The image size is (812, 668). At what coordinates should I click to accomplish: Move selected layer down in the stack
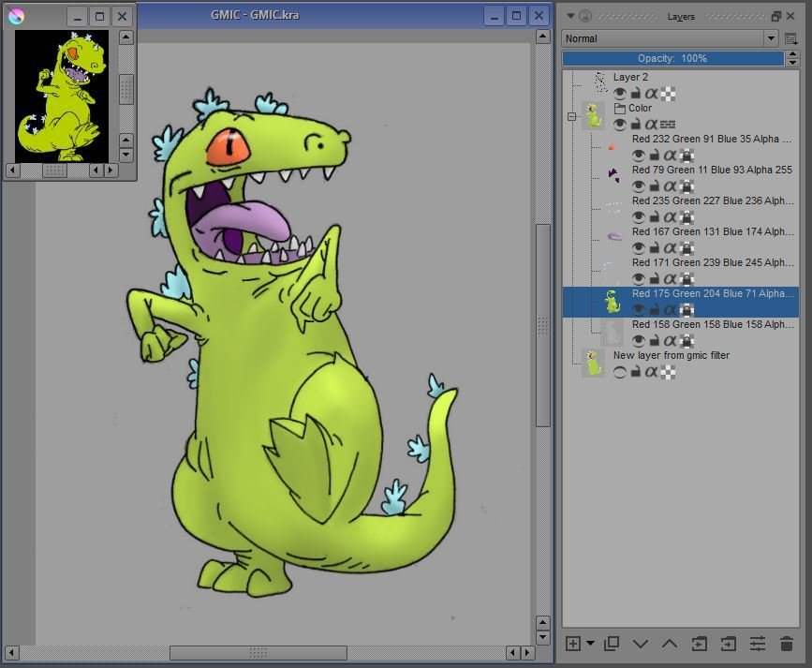tap(641, 644)
